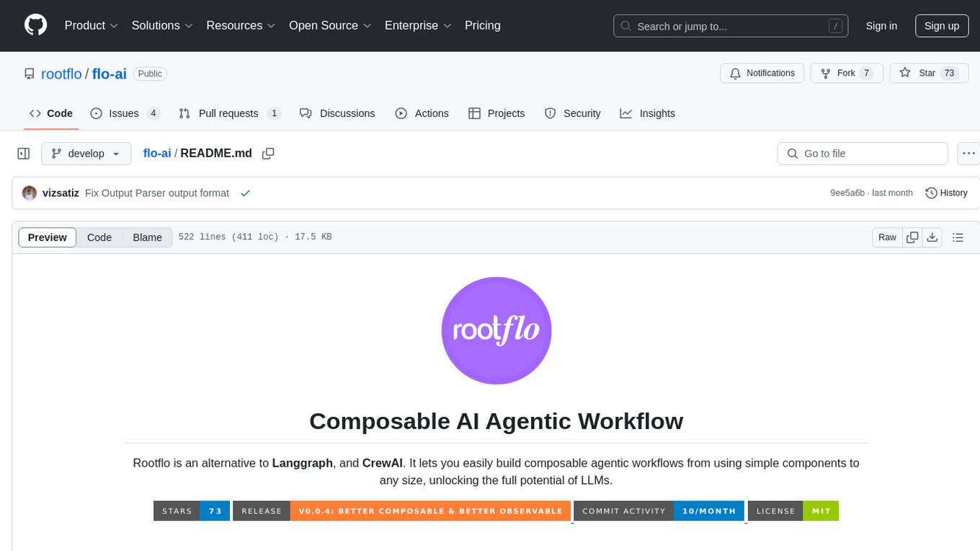This screenshot has height=551, width=980.
Task: Click the License MIT badge
Action: [793, 511]
